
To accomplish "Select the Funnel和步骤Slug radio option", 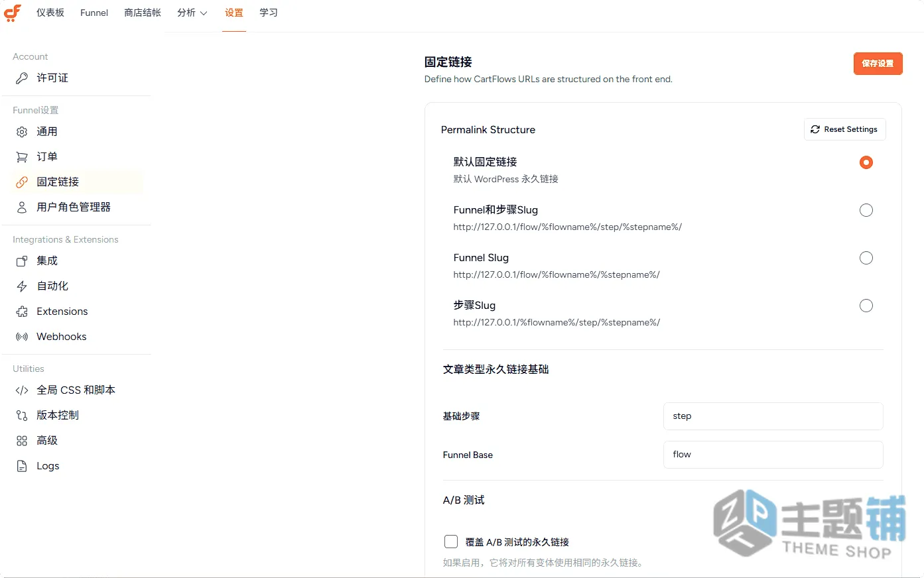I will click(x=866, y=210).
